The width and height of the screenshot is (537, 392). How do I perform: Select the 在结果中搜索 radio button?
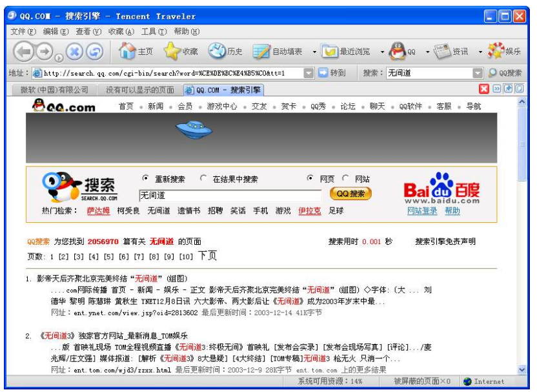[203, 179]
